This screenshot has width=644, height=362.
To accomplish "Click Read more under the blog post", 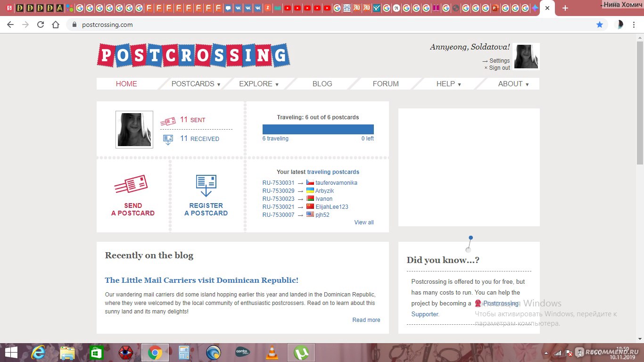I will click(366, 320).
